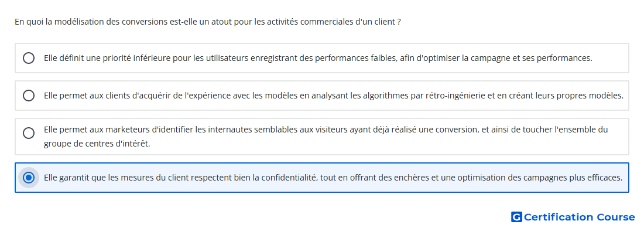Select the answer text starting 'Elle définit une priorité'
The width and height of the screenshot is (644, 228).
[318, 58]
